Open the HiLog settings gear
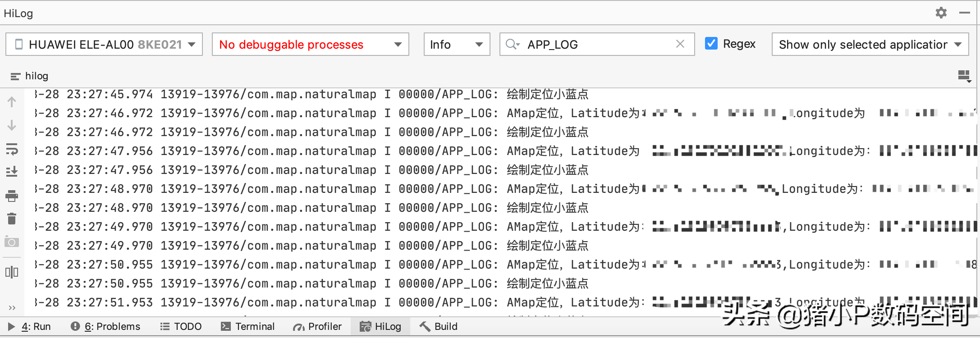 pos(941,13)
